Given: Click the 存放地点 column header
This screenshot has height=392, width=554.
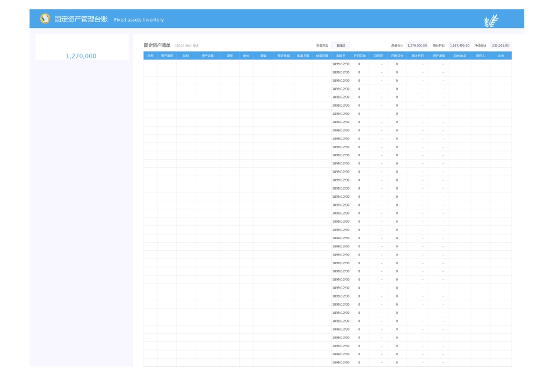Looking at the screenshot, I should 460,55.
